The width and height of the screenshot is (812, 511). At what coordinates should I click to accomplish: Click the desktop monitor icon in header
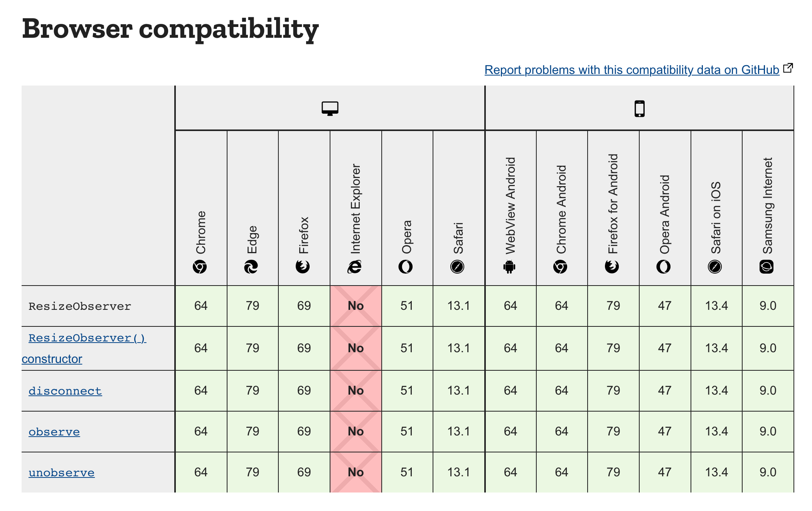(x=330, y=108)
